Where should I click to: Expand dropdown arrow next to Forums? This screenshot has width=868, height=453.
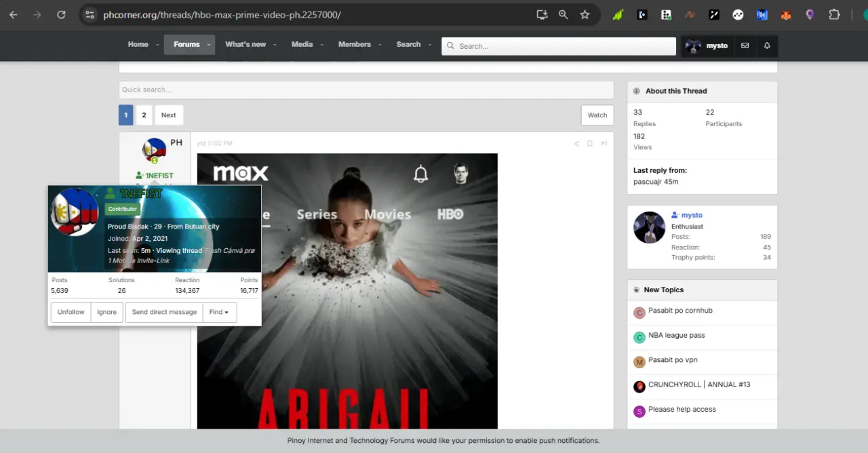click(209, 45)
